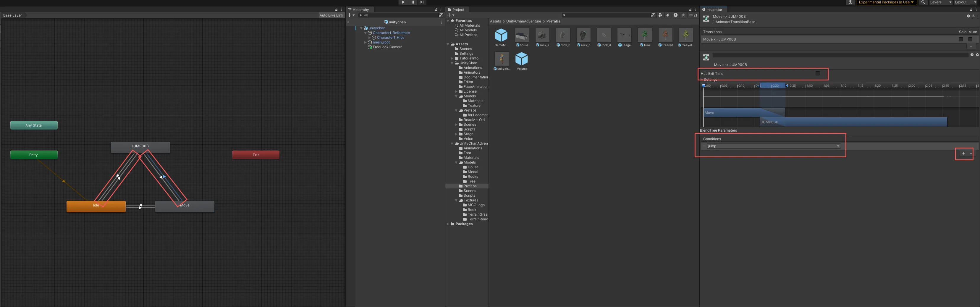Select the Inspector tab
Image resolution: width=980 pixels, height=307 pixels.
click(714, 9)
